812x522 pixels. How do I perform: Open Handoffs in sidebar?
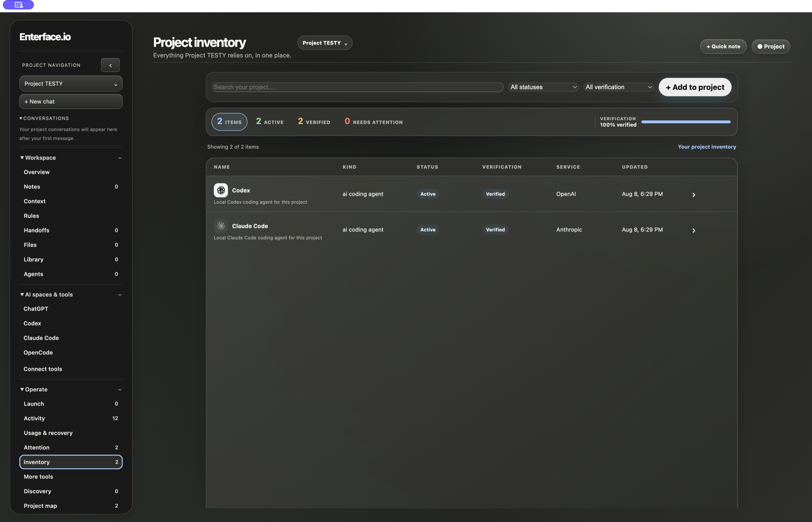(x=71, y=230)
